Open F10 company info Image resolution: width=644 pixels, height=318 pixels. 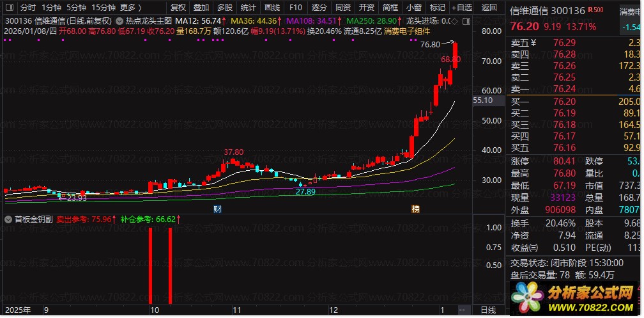click(295, 8)
